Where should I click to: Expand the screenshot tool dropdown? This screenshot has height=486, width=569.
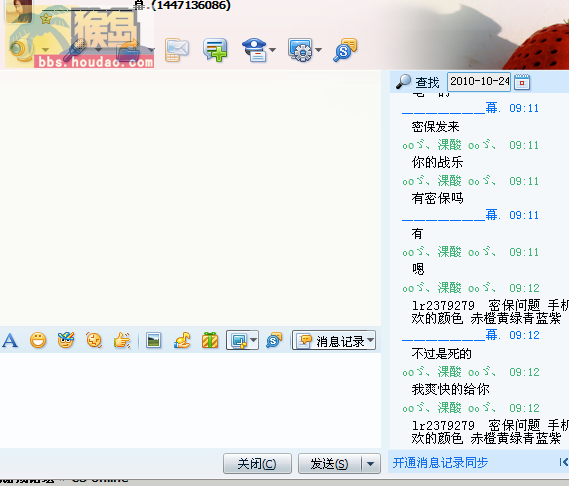[x=254, y=340]
